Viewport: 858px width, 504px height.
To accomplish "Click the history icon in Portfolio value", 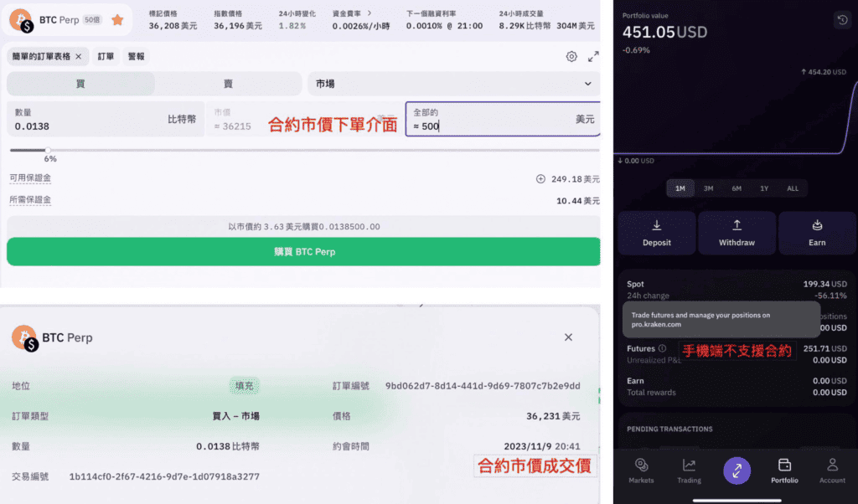I will (842, 20).
